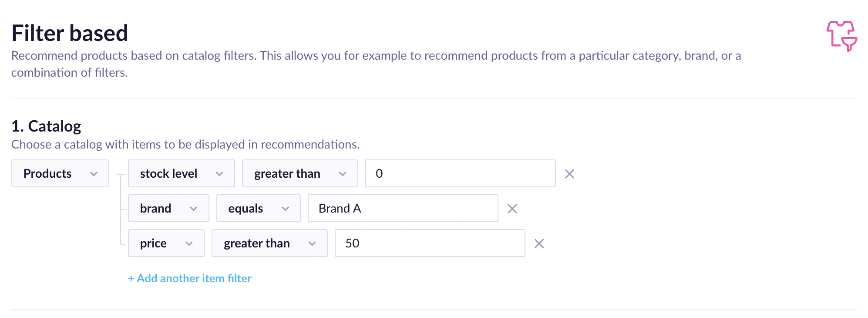The width and height of the screenshot is (868, 318).
Task: Add another item filter
Action: (x=190, y=278)
